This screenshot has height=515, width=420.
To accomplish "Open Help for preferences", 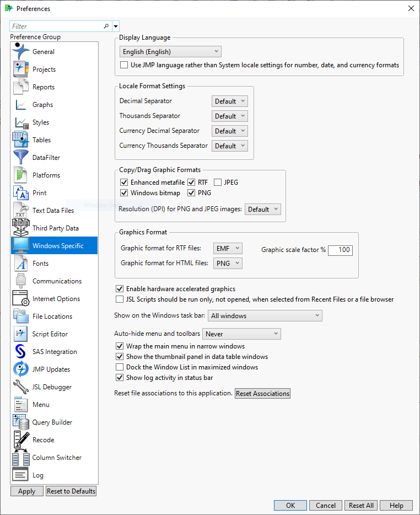I will (396, 505).
